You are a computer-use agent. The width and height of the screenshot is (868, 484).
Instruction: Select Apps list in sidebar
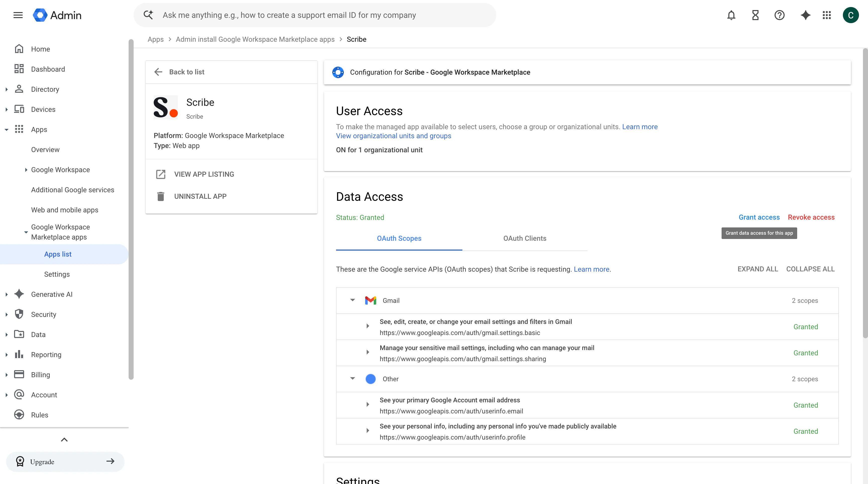coord(64,254)
